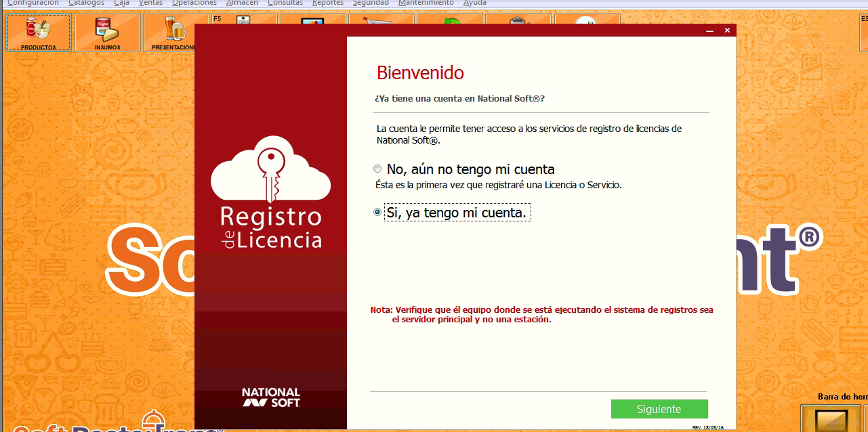The image size is (868, 432).
Task: Open the Consultas menu
Action: pos(285,3)
